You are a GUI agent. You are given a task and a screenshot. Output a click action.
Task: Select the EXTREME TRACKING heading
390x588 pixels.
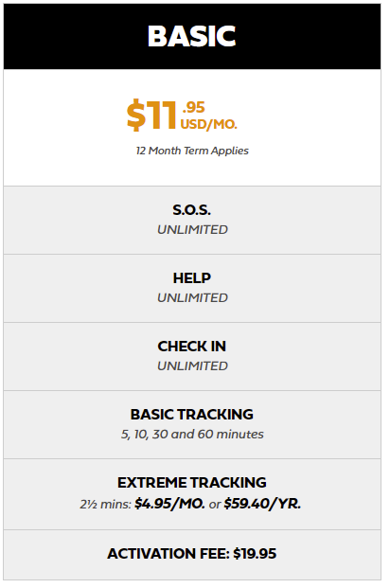click(x=192, y=483)
